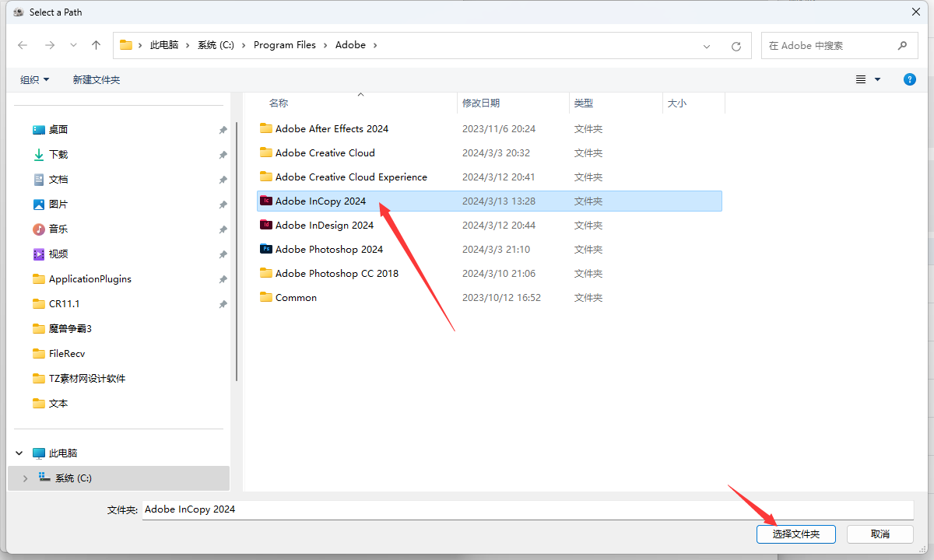
Task: Select 此电脑 in address breadcrumb
Action: point(164,45)
